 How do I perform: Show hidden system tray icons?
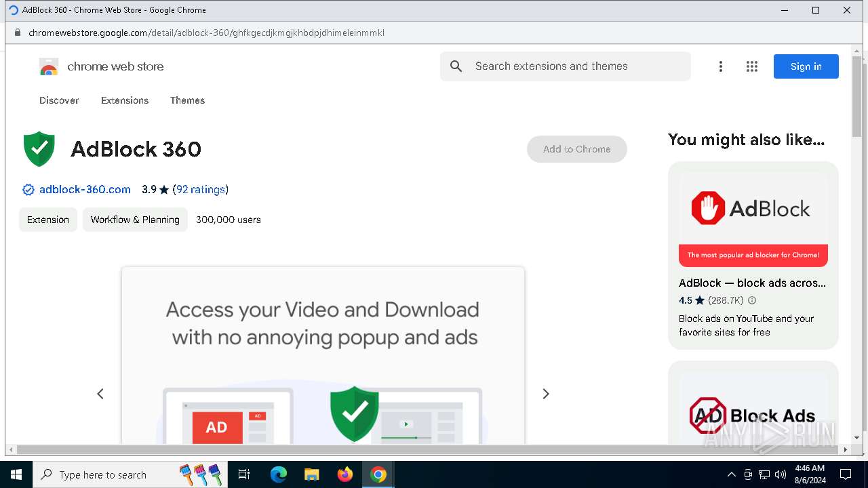tap(731, 474)
